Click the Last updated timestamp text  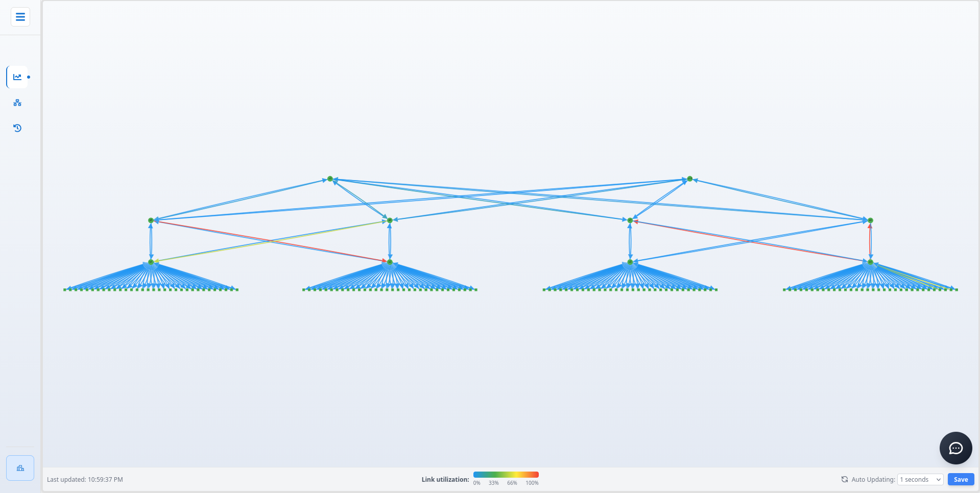click(x=85, y=479)
